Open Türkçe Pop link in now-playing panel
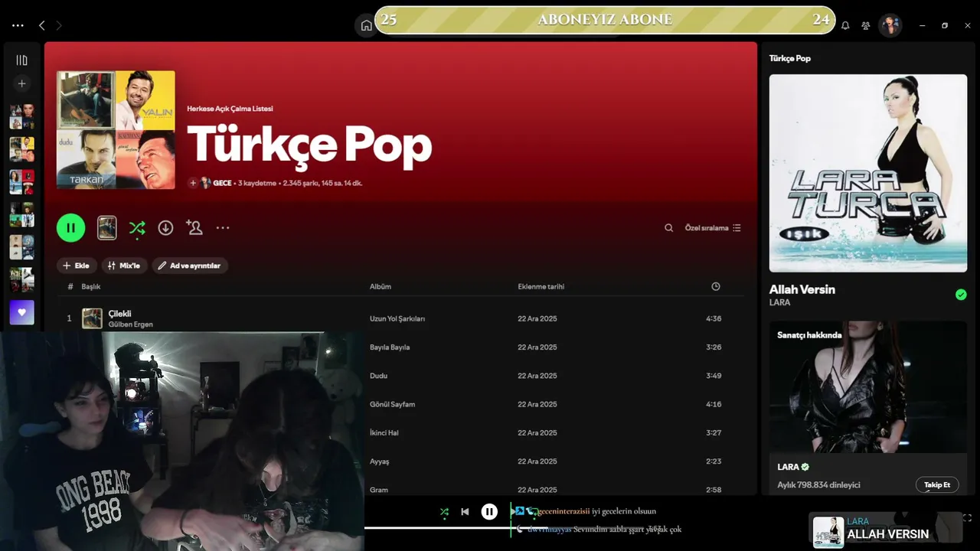The width and height of the screenshot is (980, 551). (790, 58)
